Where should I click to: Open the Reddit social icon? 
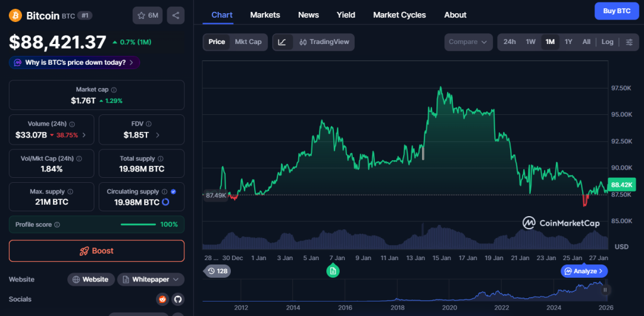pyautogui.click(x=163, y=299)
